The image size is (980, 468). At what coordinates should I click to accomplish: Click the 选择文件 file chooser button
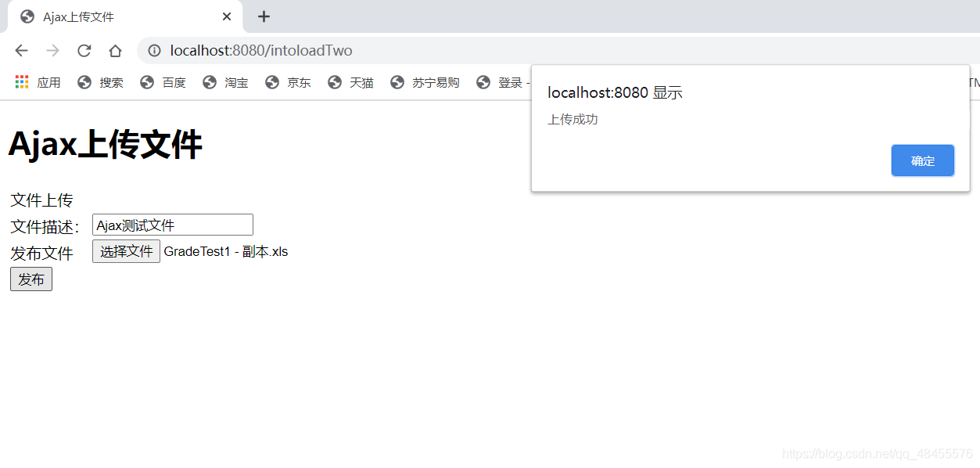click(126, 251)
